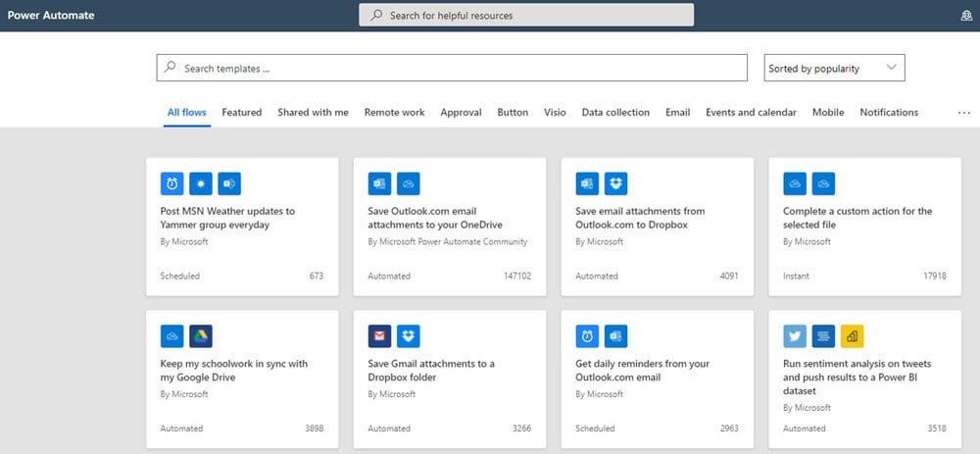Click the 2963 usage count

click(729, 429)
